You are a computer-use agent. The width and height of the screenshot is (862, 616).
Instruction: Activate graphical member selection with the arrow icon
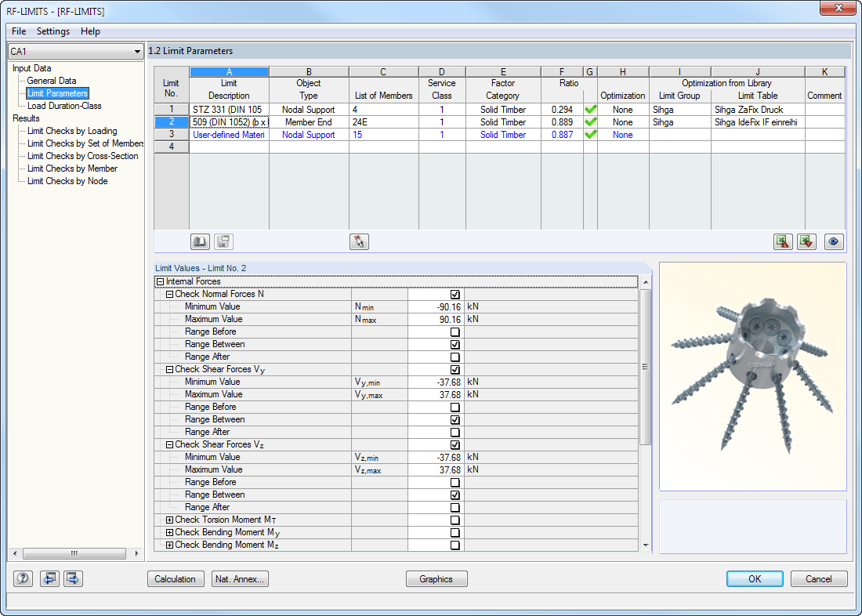[359, 241]
